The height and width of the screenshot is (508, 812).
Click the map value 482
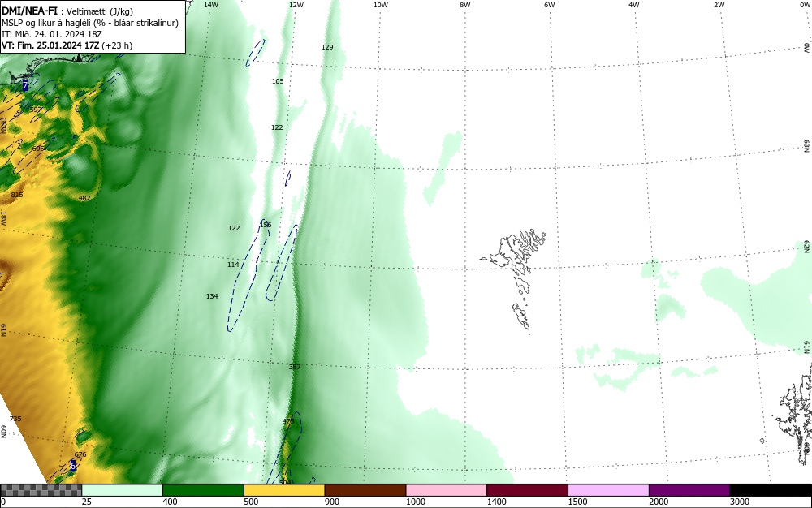pyautogui.click(x=84, y=198)
